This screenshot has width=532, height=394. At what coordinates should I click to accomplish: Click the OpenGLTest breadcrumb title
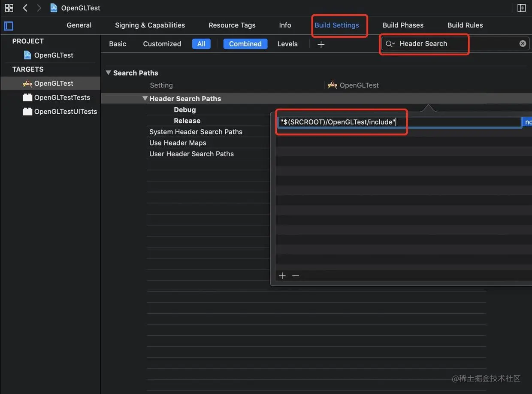click(x=81, y=8)
